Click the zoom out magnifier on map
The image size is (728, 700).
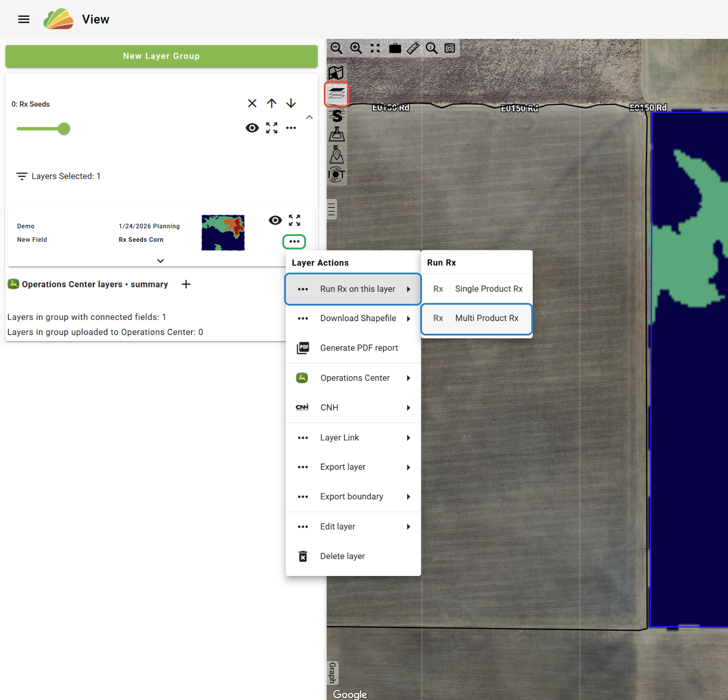pyautogui.click(x=336, y=48)
